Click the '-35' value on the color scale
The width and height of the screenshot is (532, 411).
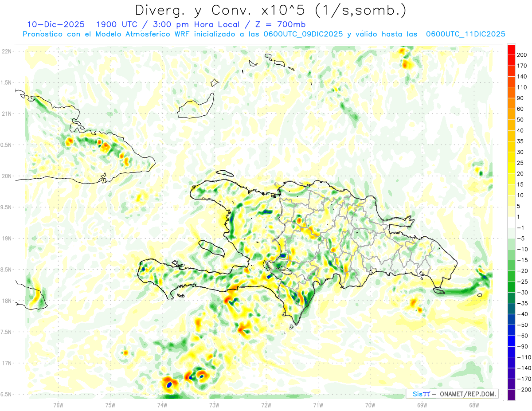click(x=522, y=303)
